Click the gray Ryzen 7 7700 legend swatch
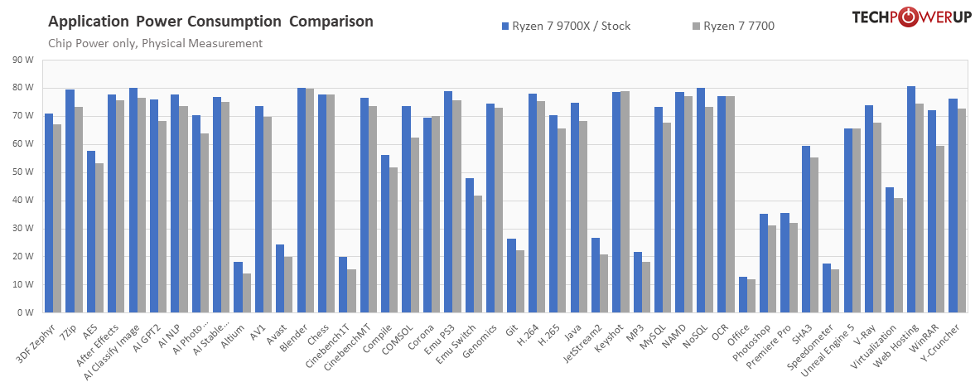This screenshot has height=387, width=980. 695,26
